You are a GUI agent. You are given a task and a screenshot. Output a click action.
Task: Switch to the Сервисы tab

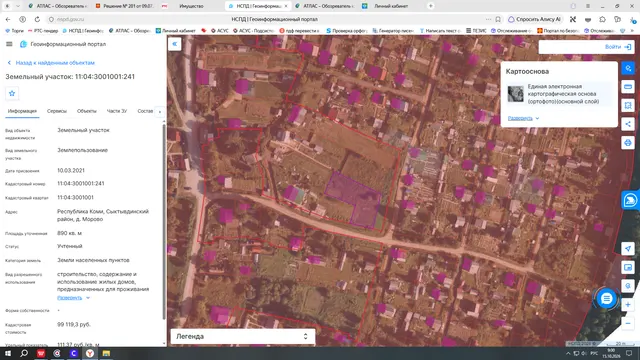57,111
